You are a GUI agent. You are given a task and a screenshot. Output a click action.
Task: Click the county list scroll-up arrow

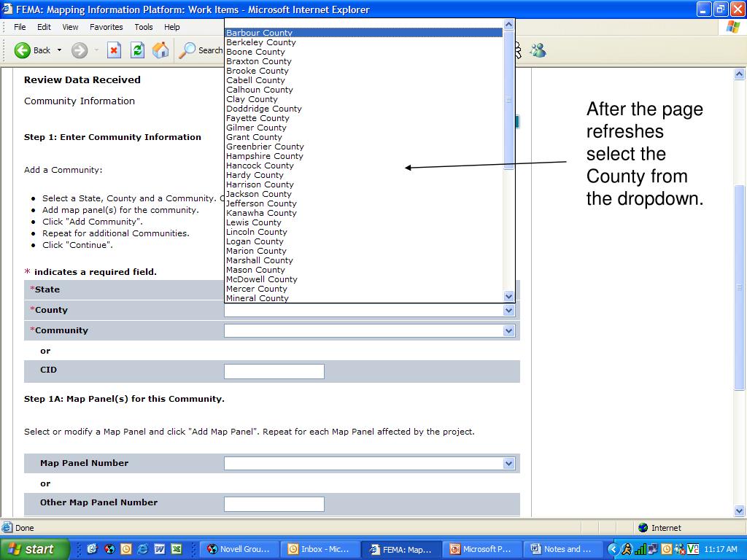(508, 24)
